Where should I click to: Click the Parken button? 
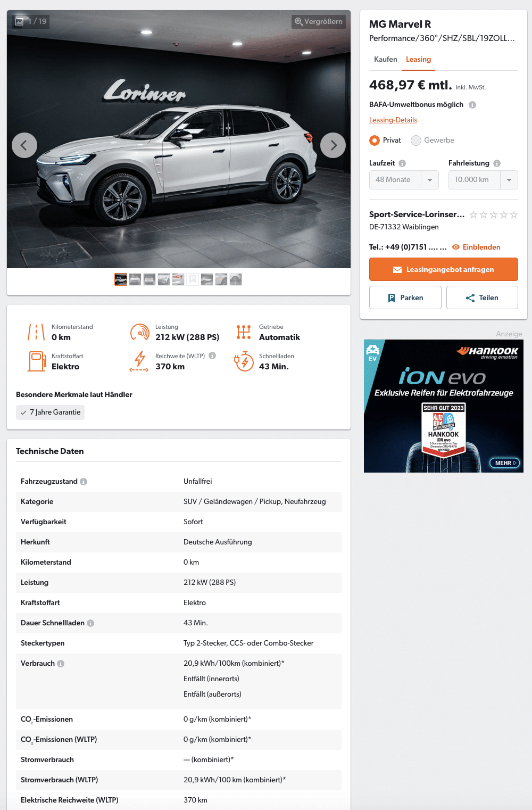(x=405, y=297)
